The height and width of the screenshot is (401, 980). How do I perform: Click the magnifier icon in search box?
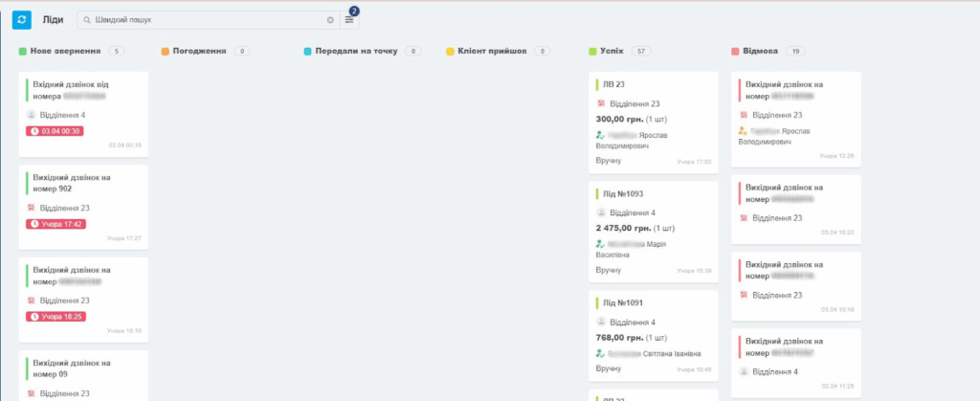coord(87,20)
